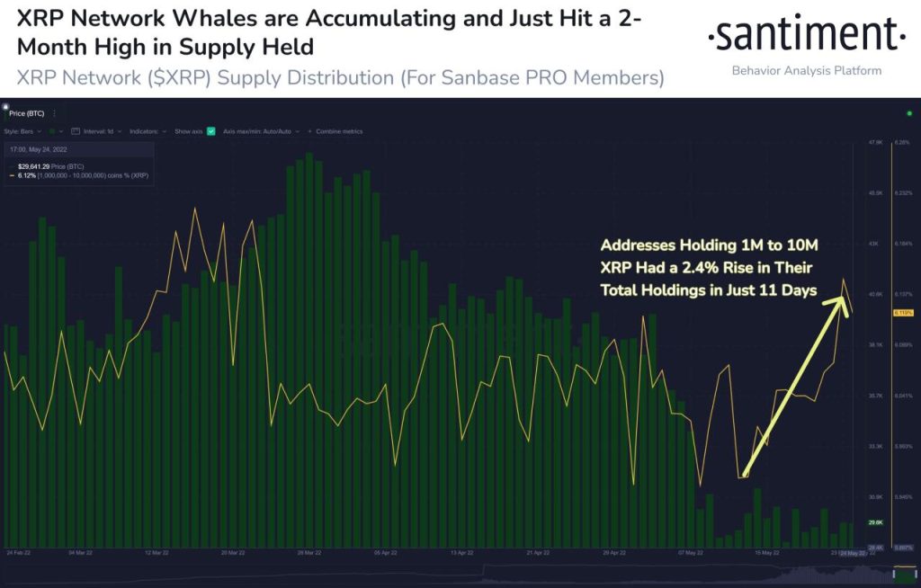Click the green status dot indicator
This screenshot has height=588, width=921.
(x=909, y=113)
